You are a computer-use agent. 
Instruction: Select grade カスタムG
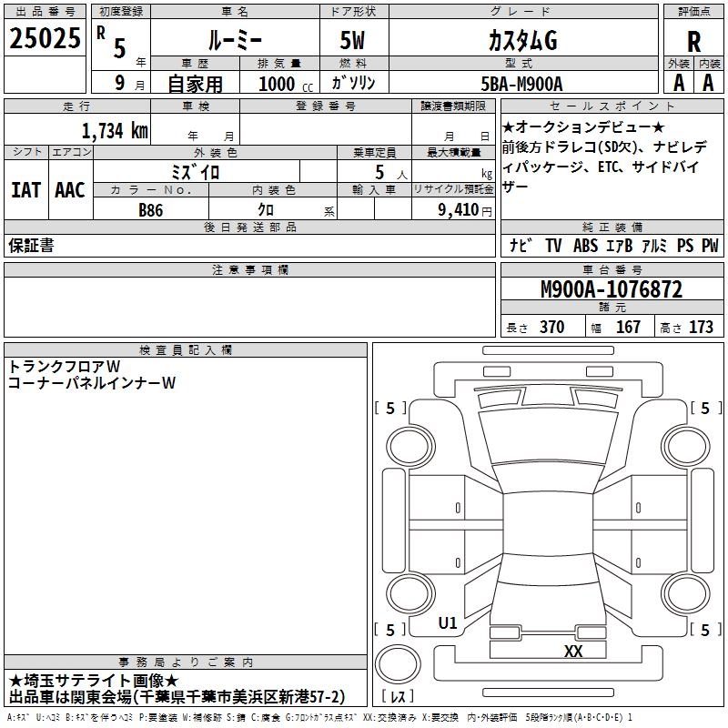point(523,40)
